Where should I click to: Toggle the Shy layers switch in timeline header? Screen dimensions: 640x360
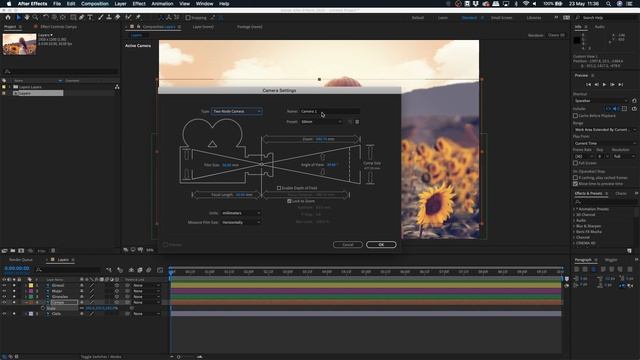(131, 270)
